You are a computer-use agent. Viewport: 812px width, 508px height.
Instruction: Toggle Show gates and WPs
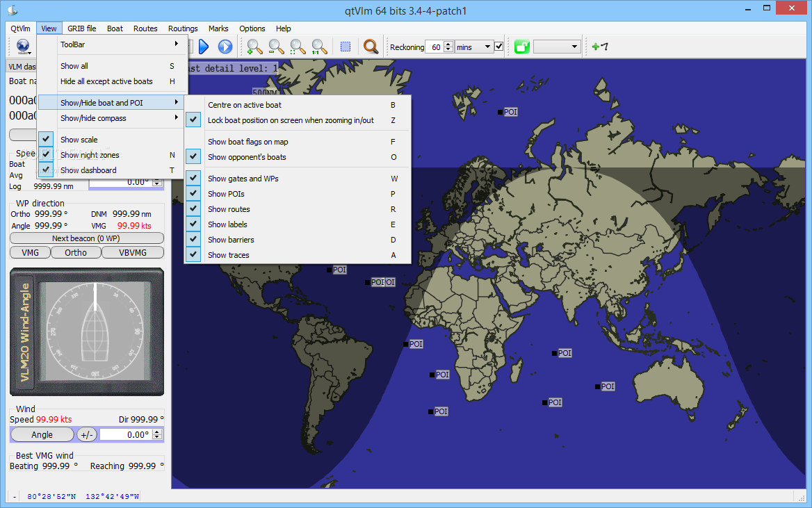[x=298, y=178]
